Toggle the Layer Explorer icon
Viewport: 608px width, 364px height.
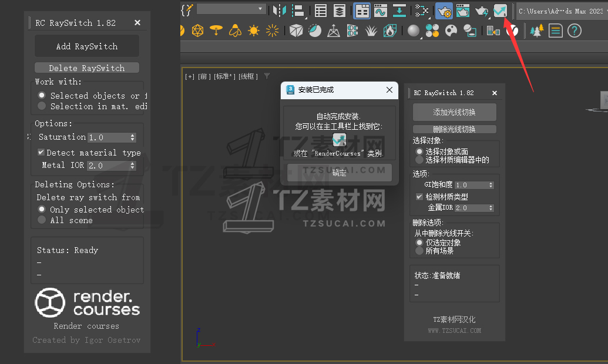pos(340,11)
